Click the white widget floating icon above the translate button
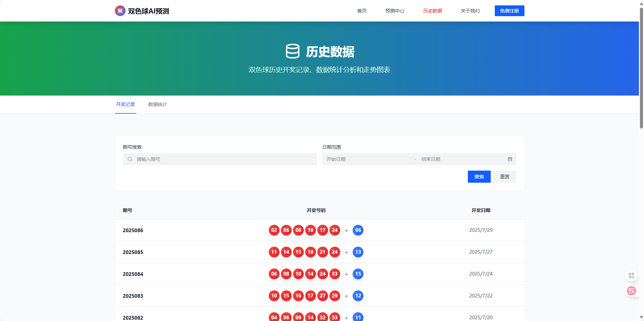This screenshot has height=321, width=644. (x=632, y=275)
